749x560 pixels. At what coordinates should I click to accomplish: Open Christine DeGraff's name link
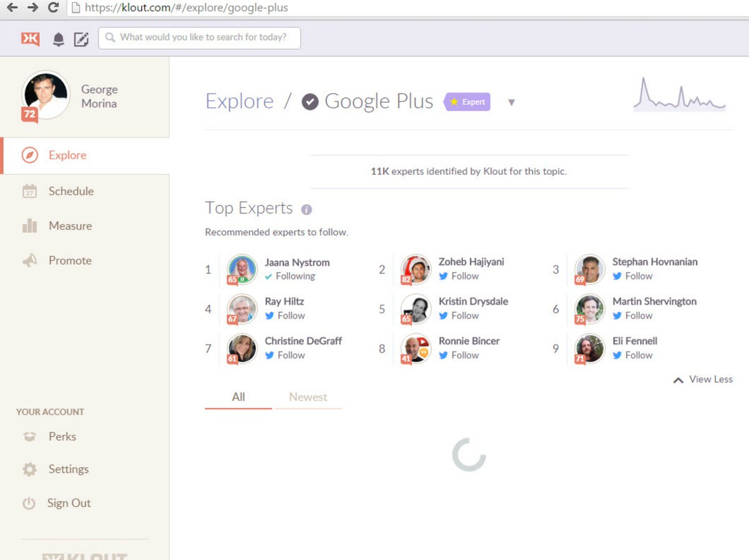[x=303, y=341]
